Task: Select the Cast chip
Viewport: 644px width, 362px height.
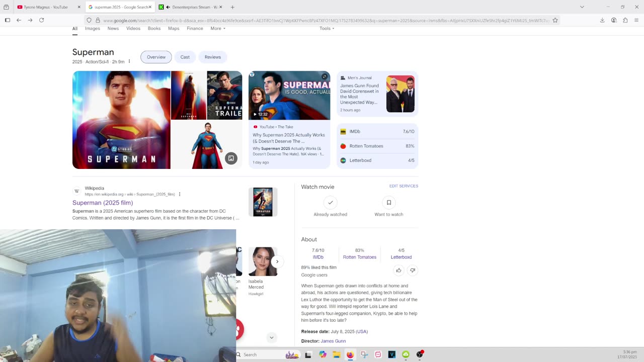Action: pos(185,57)
